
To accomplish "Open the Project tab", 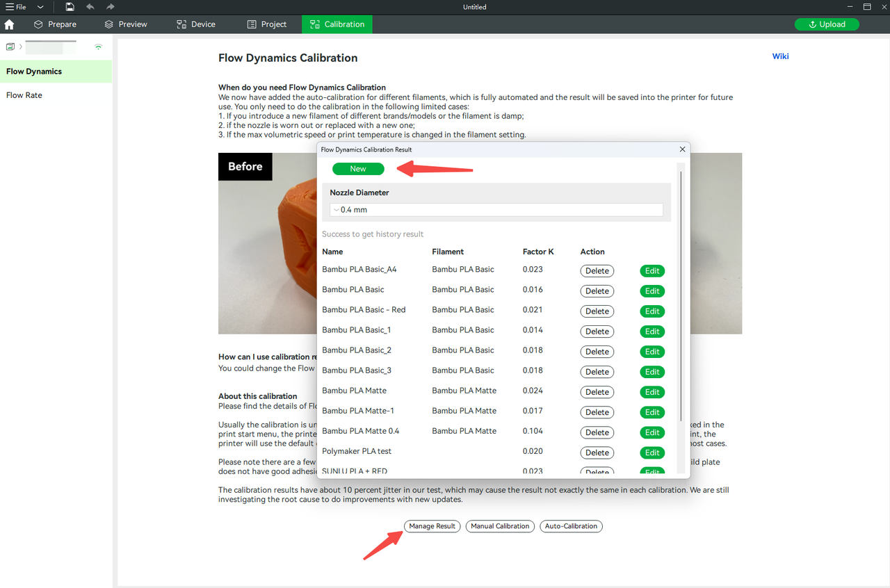I will [x=267, y=24].
